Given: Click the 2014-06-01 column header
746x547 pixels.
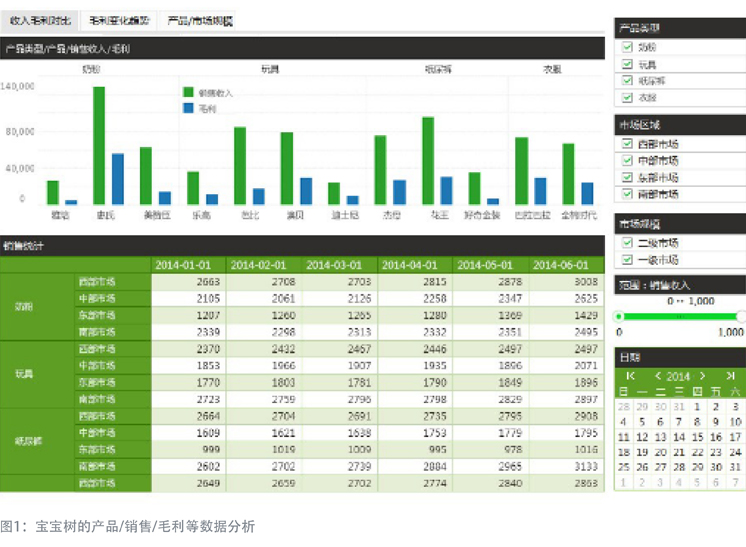Looking at the screenshot, I should (566, 265).
